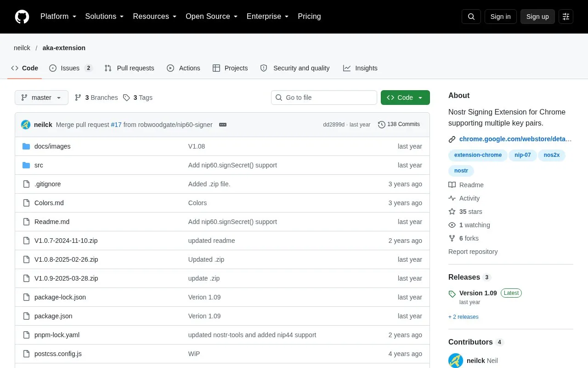Open the package.json file

(x=53, y=316)
